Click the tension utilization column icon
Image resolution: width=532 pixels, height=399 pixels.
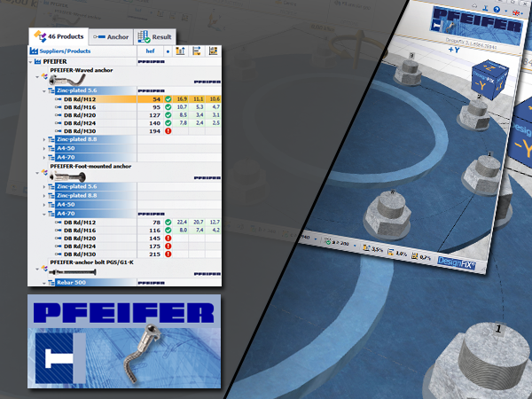click(180, 51)
